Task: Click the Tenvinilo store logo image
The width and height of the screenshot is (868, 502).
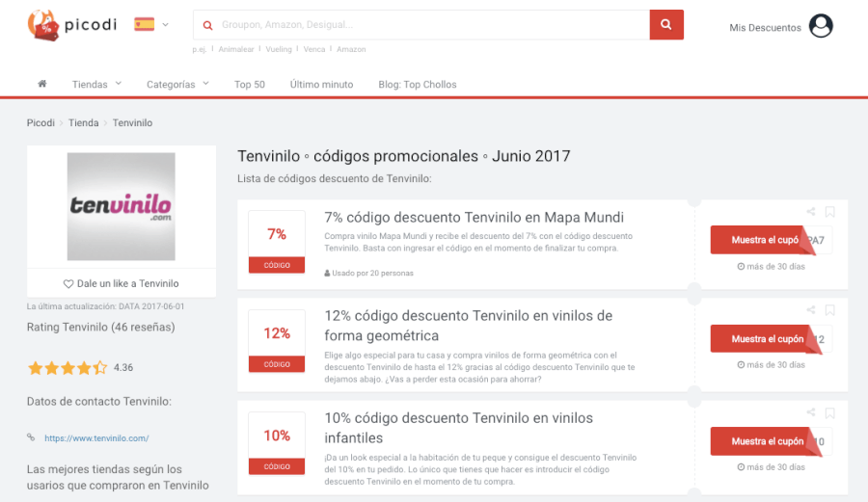Action: tap(122, 207)
